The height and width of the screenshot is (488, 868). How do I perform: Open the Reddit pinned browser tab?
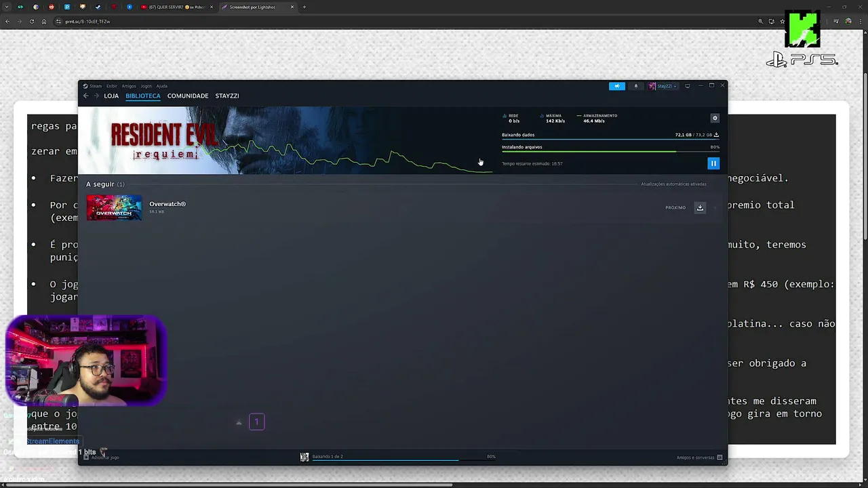[x=52, y=7]
